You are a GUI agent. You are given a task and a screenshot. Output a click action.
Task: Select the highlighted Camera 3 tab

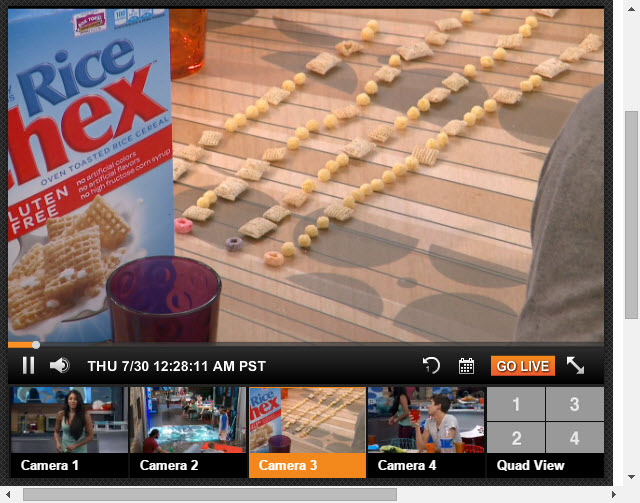(x=307, y=432)
